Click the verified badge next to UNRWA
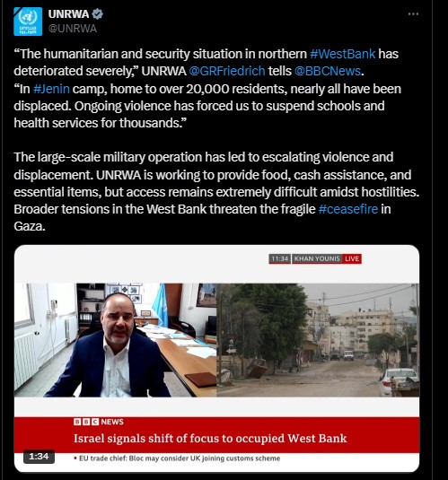 [x=98, y=14]
